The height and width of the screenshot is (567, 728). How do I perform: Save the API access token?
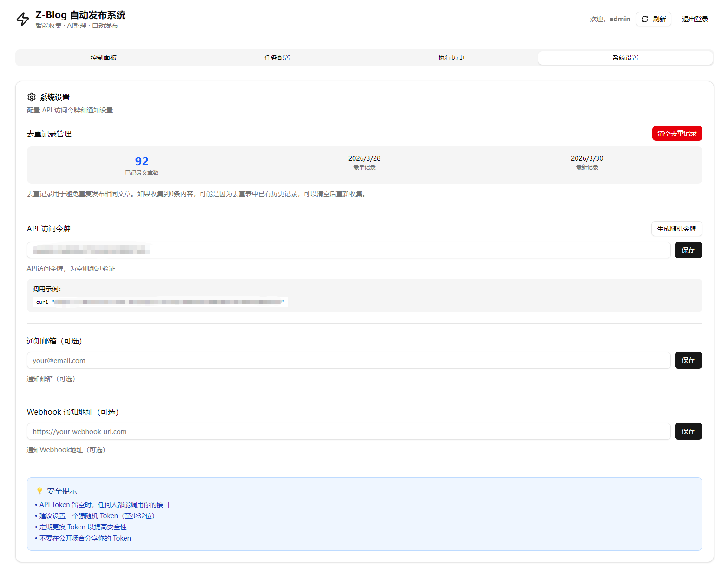pyautogui.click(x=688, y=250)
